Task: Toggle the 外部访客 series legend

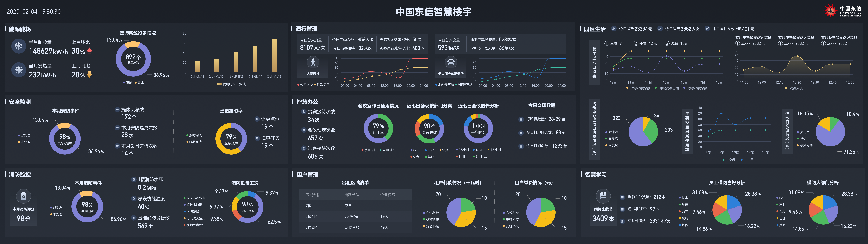Action: click(x=322, y=85)
